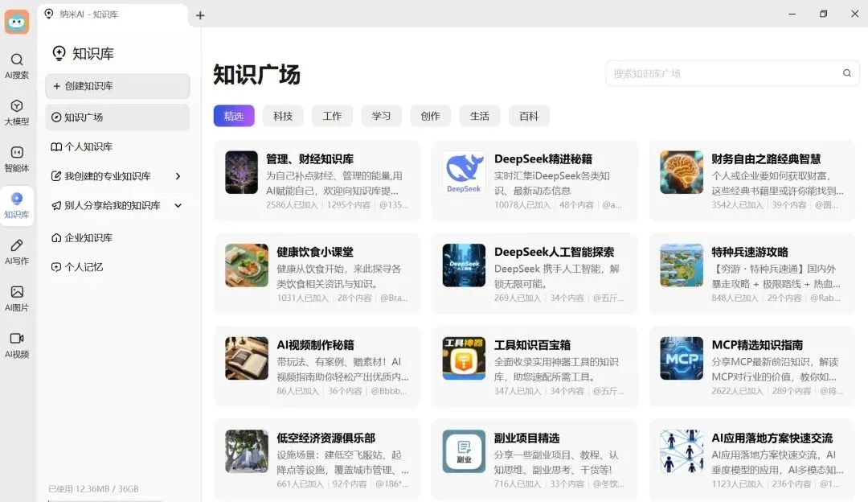Open AI写作 from the sidebar
Viewport: 868px width, 502px height.
click(x=16, y=251)
